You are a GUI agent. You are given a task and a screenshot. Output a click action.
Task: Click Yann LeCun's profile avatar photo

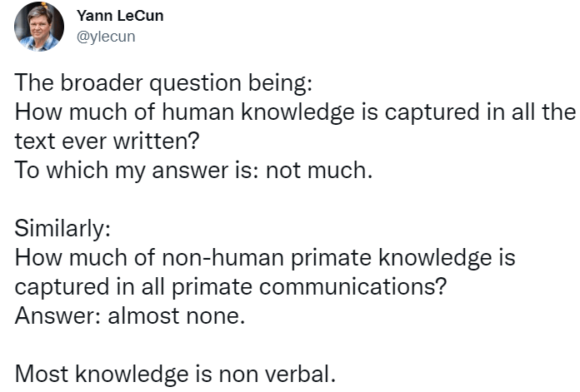pyautogui.click(x=39, y=27)
